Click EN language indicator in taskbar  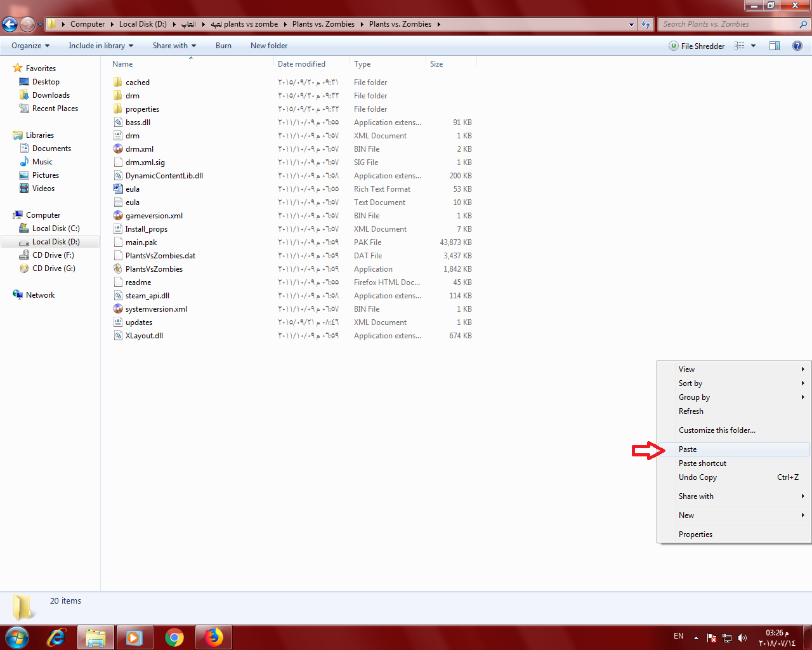click(x=678, y=636)
